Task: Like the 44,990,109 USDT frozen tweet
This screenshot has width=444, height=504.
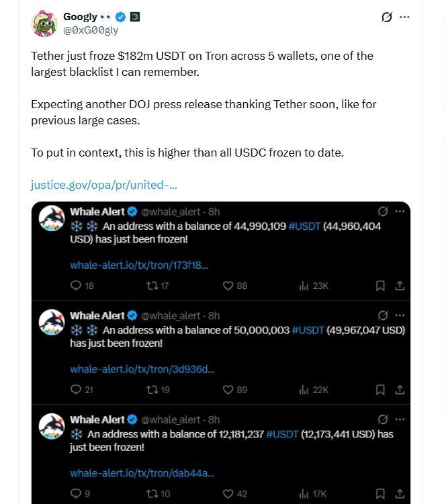Action: click(x=228, y=286)
